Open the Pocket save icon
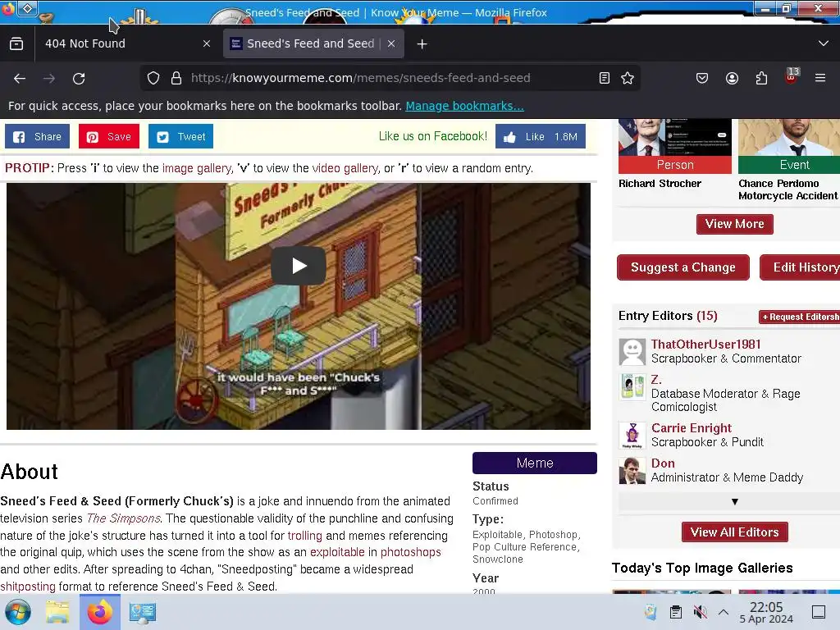The height and width of the screenshot is (630, 840). [702, 78]
